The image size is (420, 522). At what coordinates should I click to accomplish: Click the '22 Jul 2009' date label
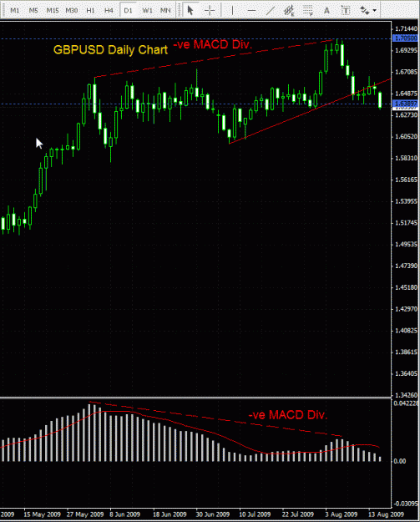(x=298, y=514)
